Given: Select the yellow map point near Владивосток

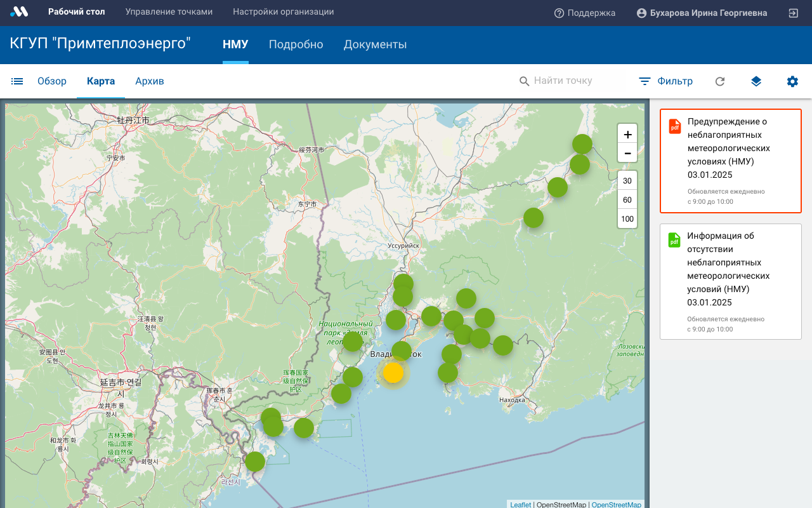Looking at the screenshot, I should tap(393, 373).
